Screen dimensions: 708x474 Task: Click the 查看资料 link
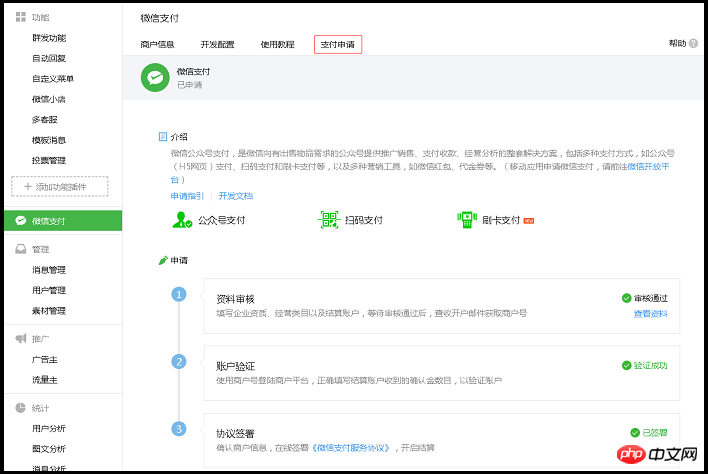pos(651,314)
